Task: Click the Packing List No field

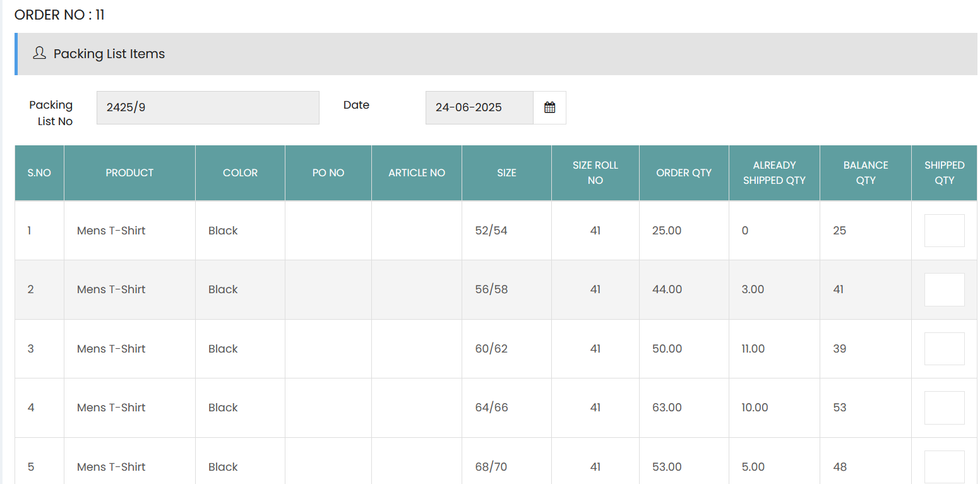Action: click(208, 107)
